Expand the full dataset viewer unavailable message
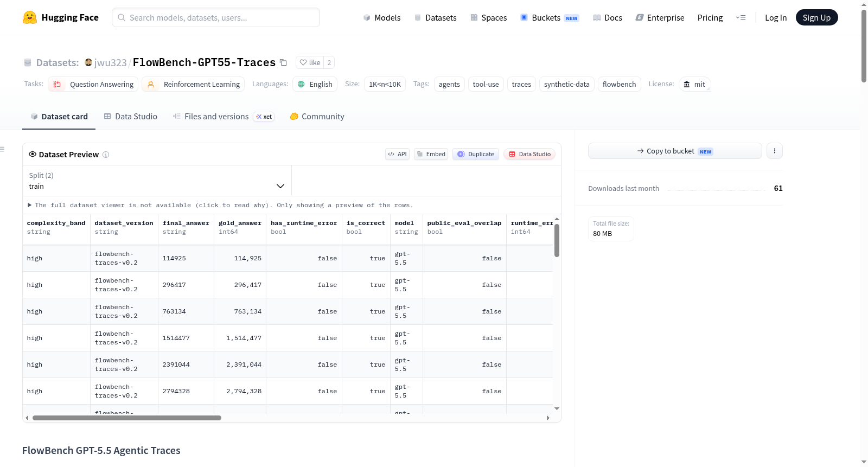 pos(220,205)
